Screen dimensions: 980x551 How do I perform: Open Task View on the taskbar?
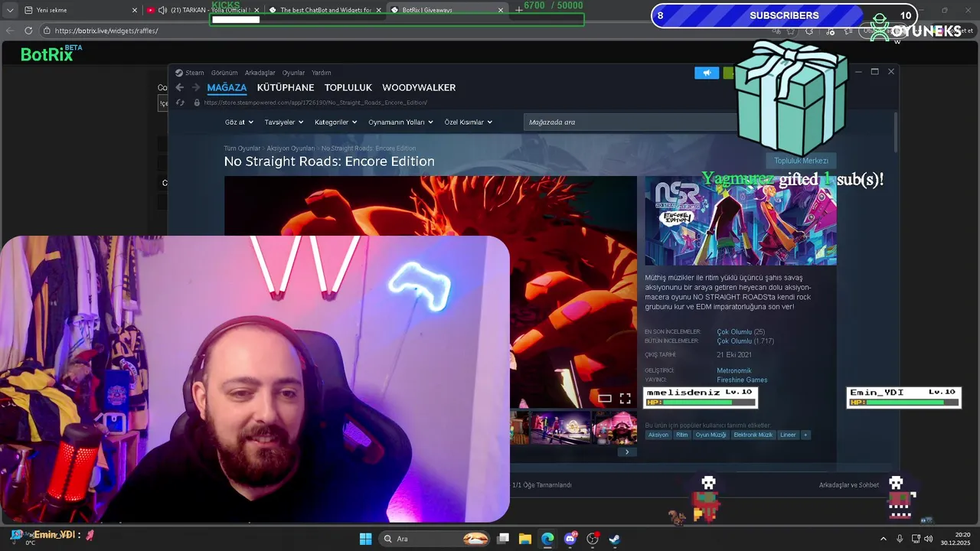point(503,539)
